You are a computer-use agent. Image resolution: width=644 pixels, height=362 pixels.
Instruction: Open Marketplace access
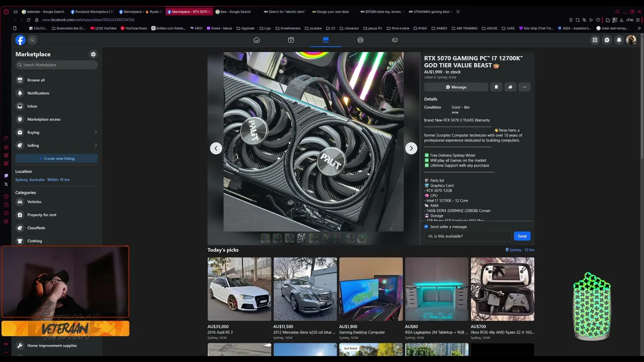pos(56,119)
